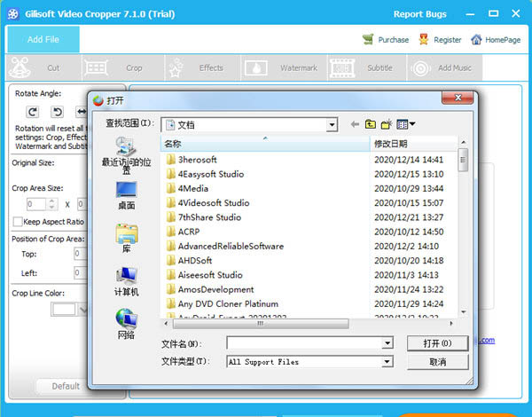Screen dimensions: 532x417
Task: Click the Default button
Action: coord(66,386)
